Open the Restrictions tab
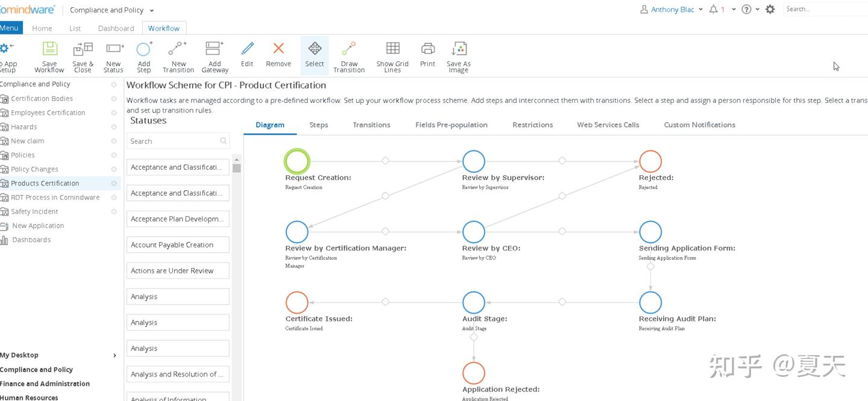This screenshot has width=868, height=401. [533, 125]
